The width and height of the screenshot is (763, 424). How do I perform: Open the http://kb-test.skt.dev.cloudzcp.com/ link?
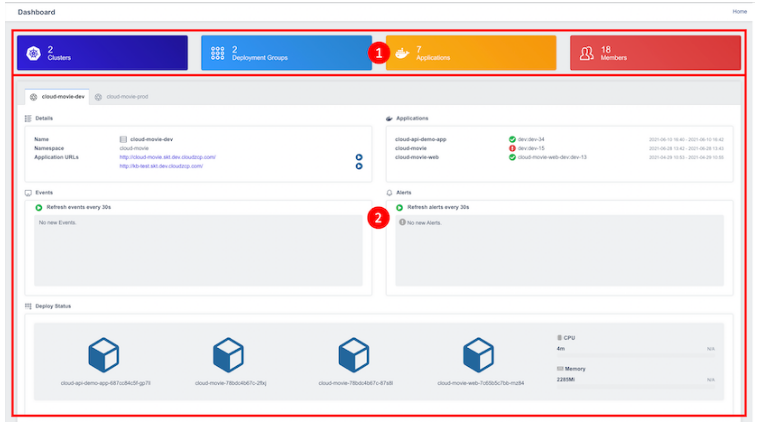(x=161, y=166)
